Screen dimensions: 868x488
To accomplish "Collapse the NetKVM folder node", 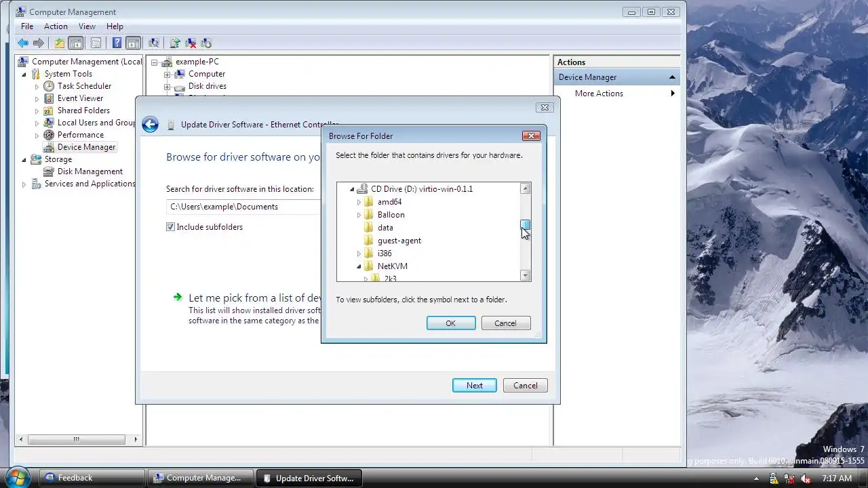I will [359, 266].
